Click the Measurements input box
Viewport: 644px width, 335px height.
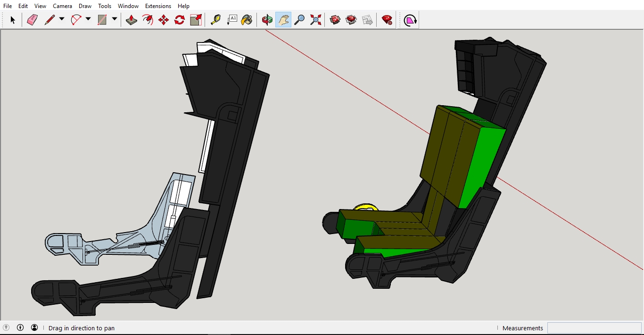pos(594,328)
